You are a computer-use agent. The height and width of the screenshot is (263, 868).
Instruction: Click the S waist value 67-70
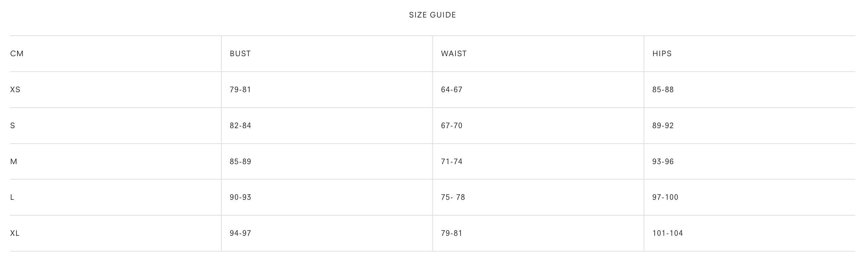point(451,126)
